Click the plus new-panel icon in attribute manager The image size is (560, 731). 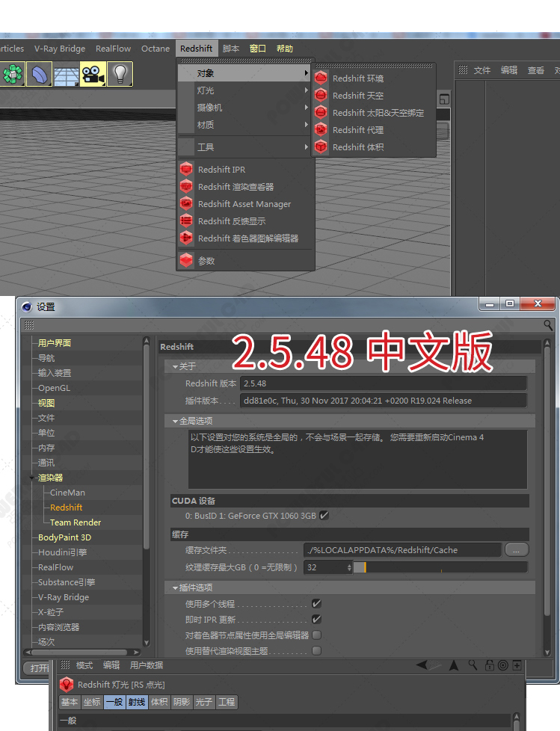517,665
